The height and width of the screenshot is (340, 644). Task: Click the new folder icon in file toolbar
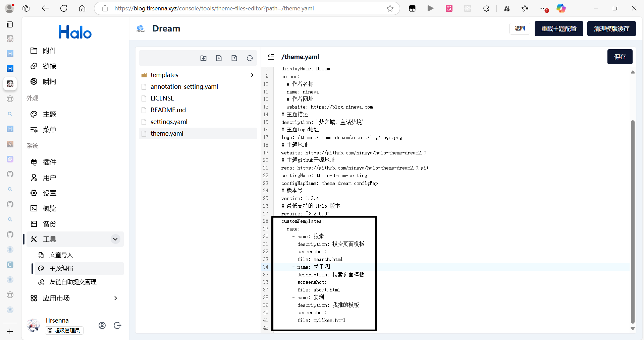203,58
